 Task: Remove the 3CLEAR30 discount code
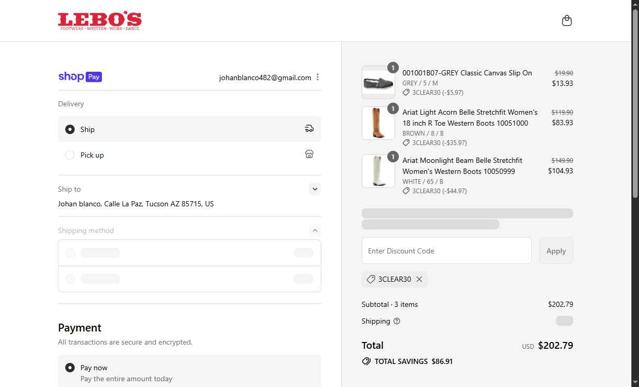pos(419,279)
